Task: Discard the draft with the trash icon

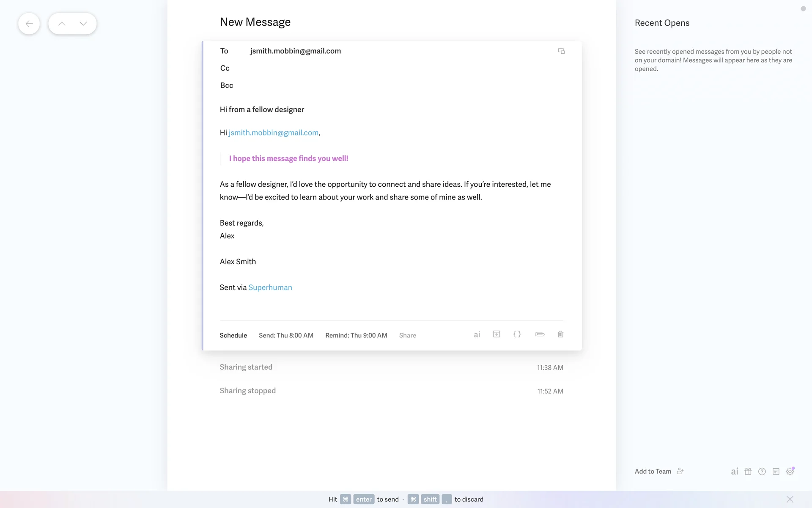Action: click(x=560, y=334)
